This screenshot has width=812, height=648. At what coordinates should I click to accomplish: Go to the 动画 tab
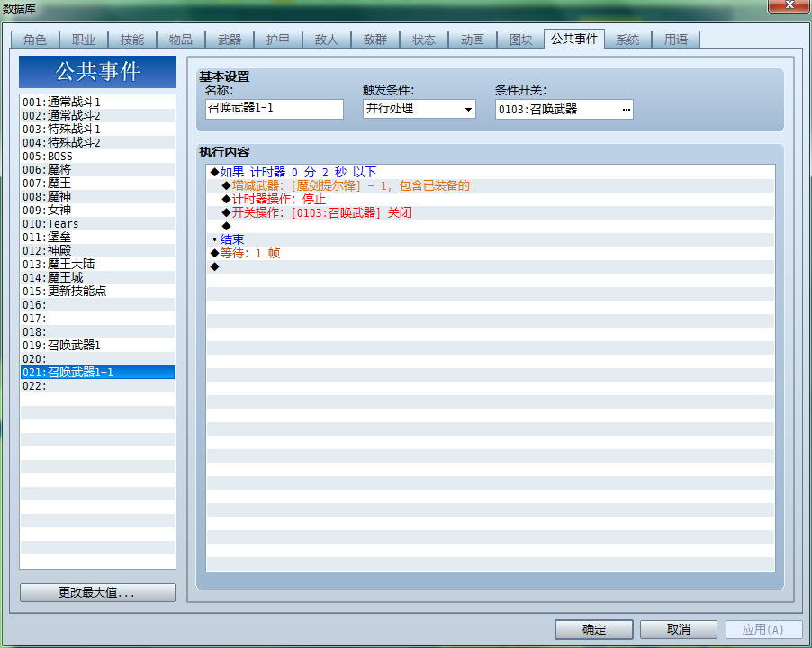pyautogui.click(x=473, y=40)
